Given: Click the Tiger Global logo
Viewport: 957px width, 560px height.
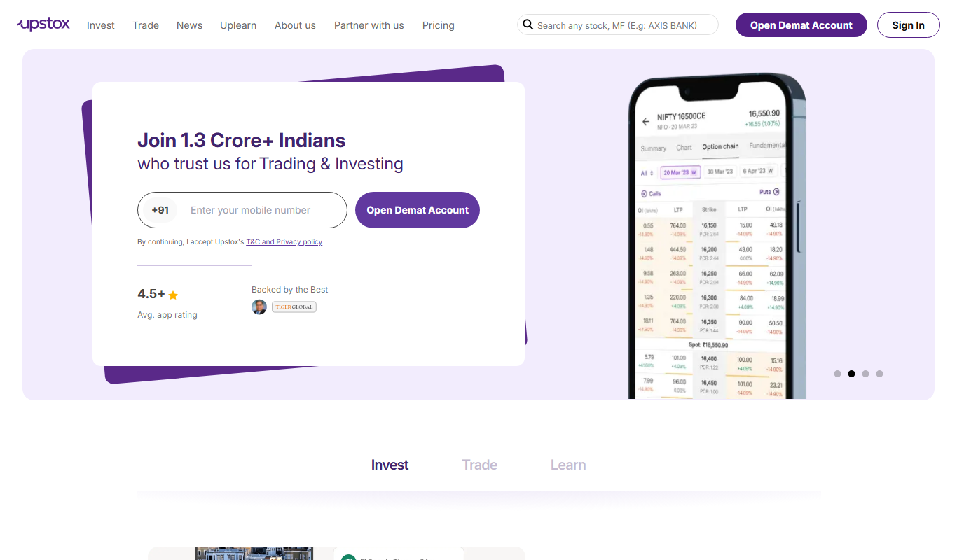Looking at the screenshot, I should point(294,307).
